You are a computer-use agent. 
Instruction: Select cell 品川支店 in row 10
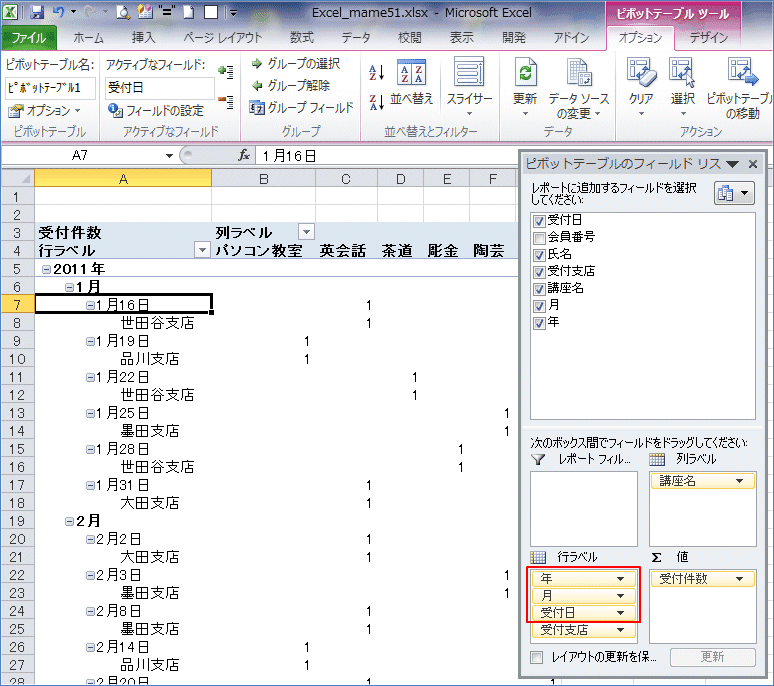(x=123, y=359)
